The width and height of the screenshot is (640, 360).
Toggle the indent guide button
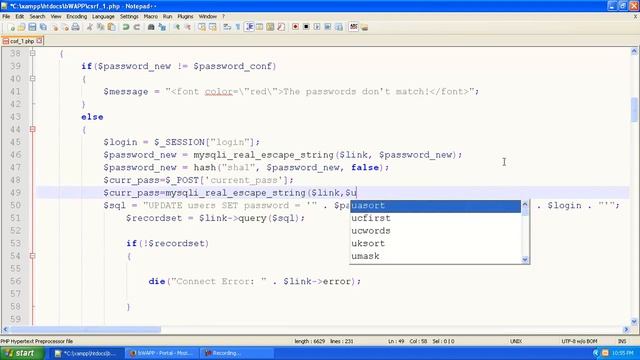pyautogui.click(x=249, y=27)
